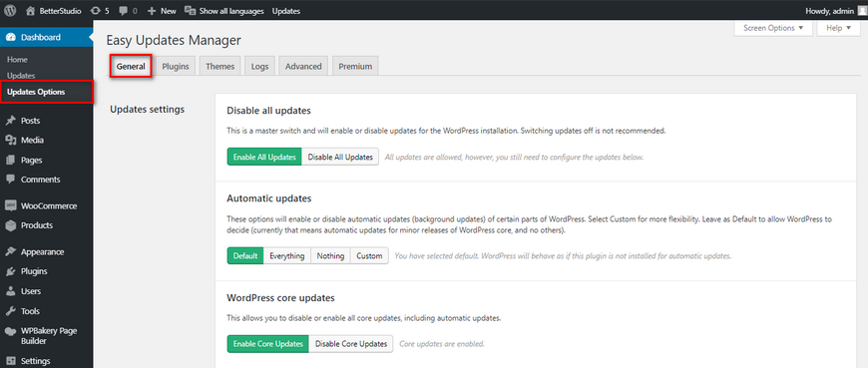Switch to the Advanced tab

coord(303,67)
